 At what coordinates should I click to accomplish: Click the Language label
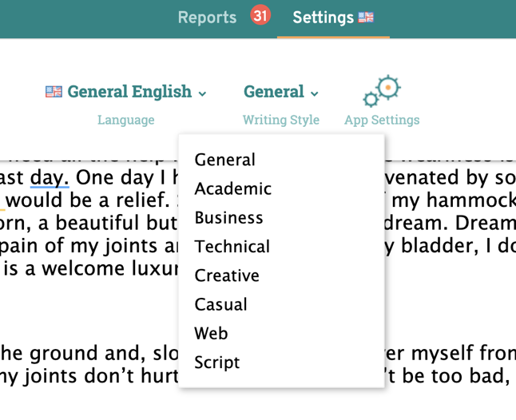coord(125,120)
